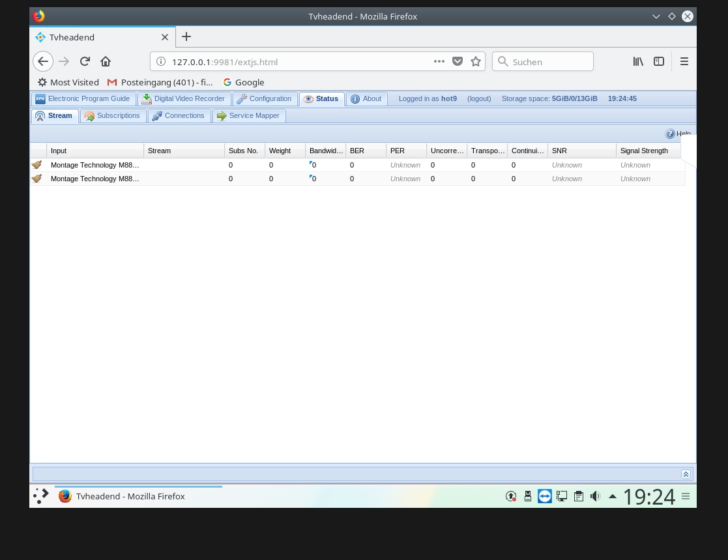The height and width of the screenshot is (560, 728).
Task: Open a new browser tab
Action: tap(186, 37)
